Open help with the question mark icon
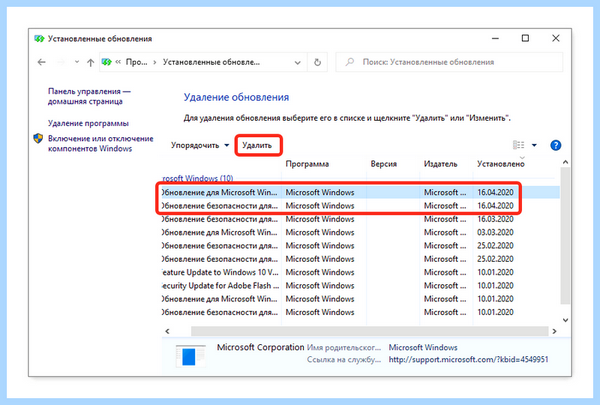The image size is (600, 405). click(x=556, y=145)
